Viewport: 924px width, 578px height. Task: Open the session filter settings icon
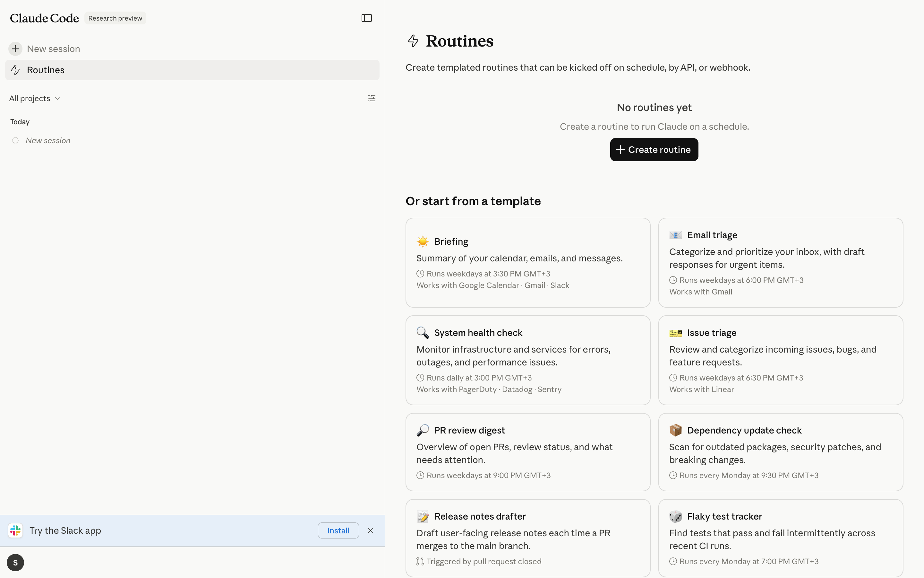click(x=372, y=98)
